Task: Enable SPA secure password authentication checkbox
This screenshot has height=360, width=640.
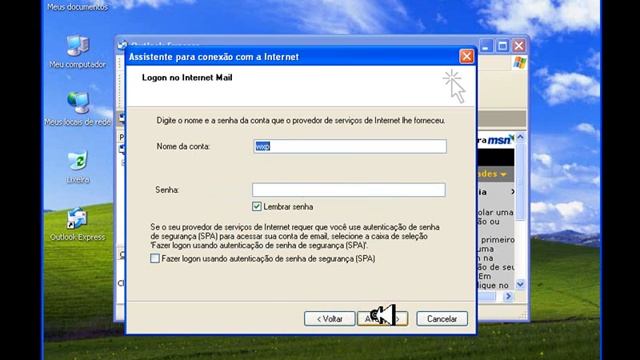Action: [155, 258]
